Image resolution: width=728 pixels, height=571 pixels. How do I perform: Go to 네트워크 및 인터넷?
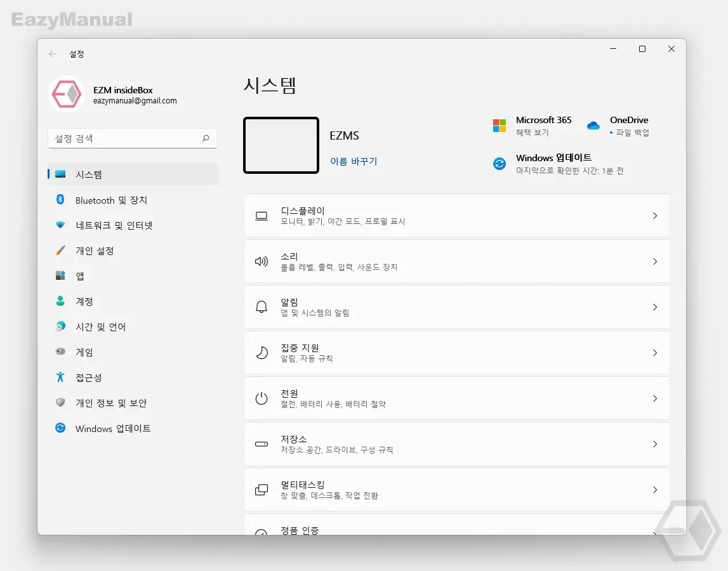pyautogui.click(x=132, y=225)
